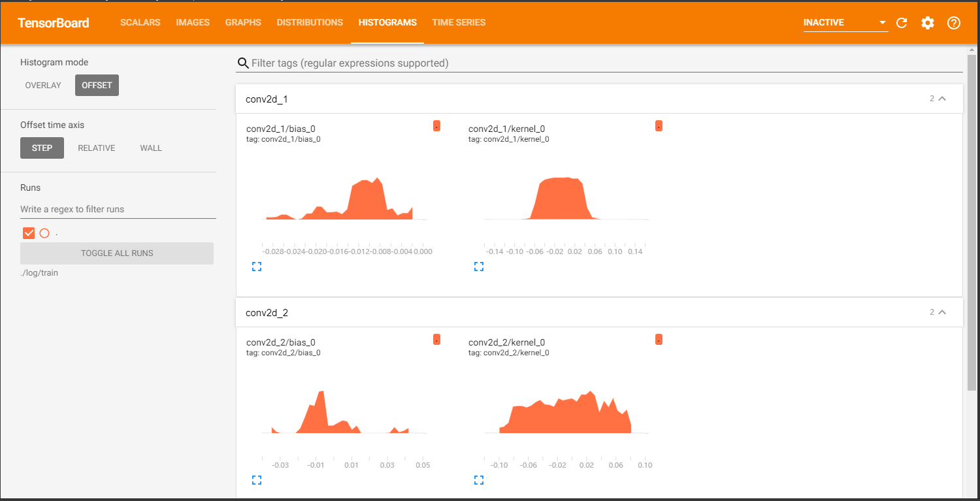980x501 pixels.
Task: Focus the regex run filter field
Action: coord(118,210)
